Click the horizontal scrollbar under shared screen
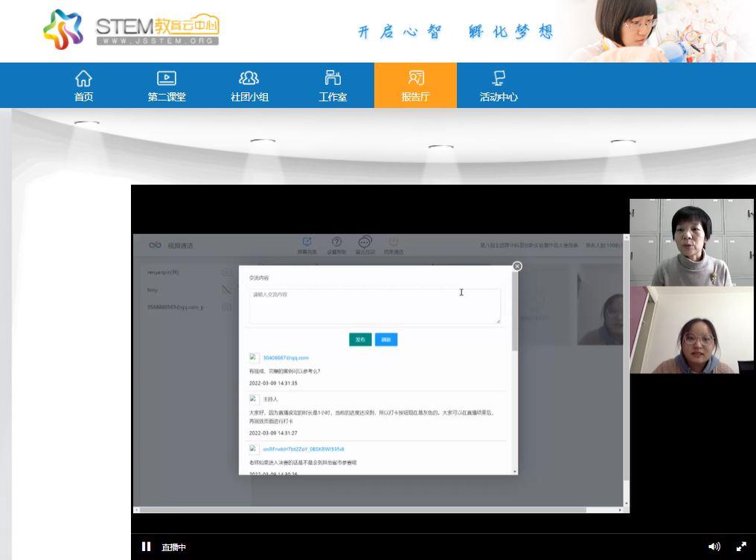The height and width of the screenshot is (560, 756). pos(362,510)
